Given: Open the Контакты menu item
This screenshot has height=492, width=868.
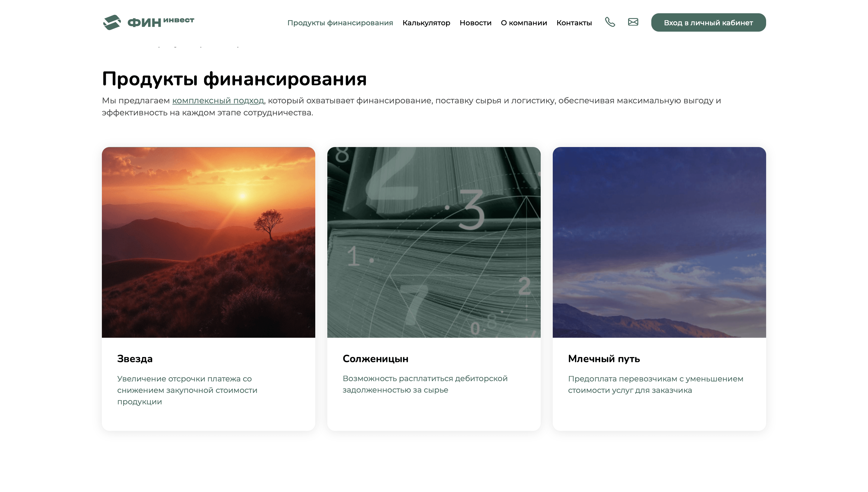Looking at the screenshot, I should coord(574,23).
